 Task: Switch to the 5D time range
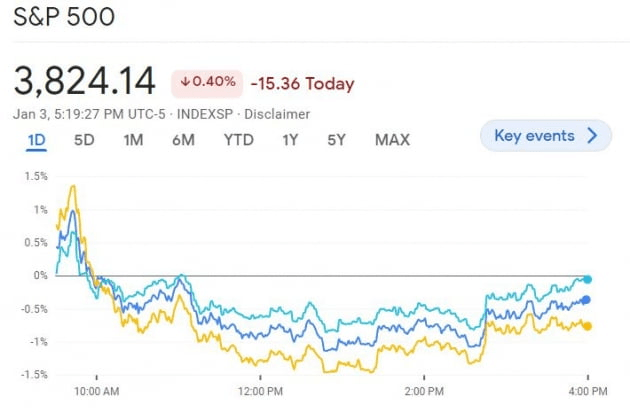pos(84,140)
